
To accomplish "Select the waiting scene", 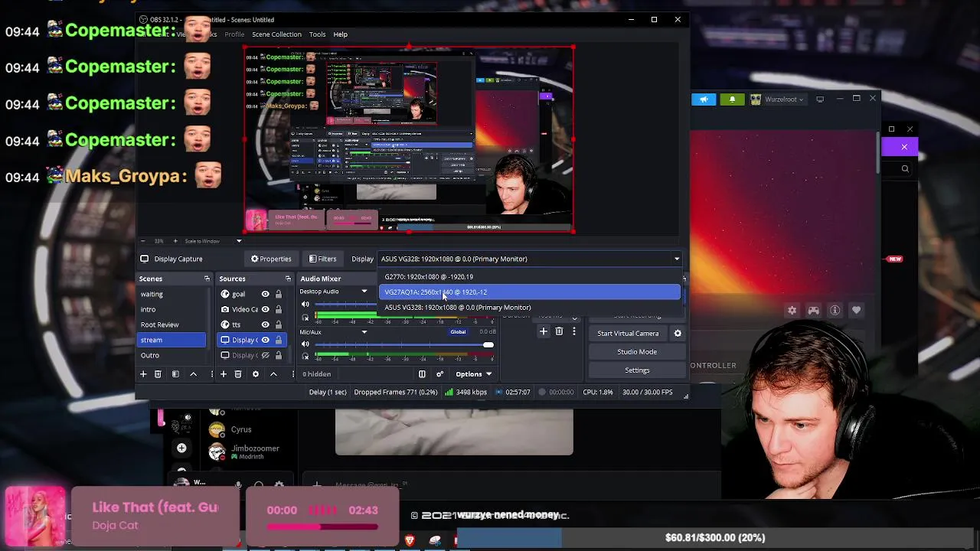I will point(171,294).
